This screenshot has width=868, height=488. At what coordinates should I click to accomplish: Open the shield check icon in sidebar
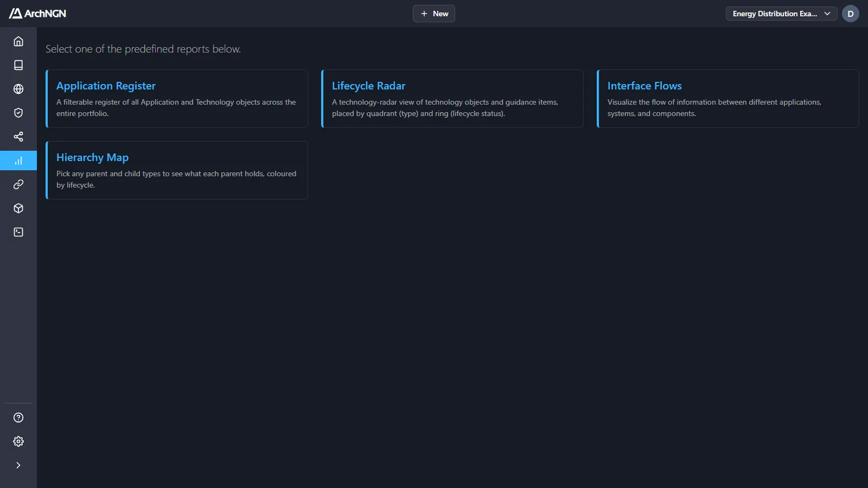tap(18, 113)
